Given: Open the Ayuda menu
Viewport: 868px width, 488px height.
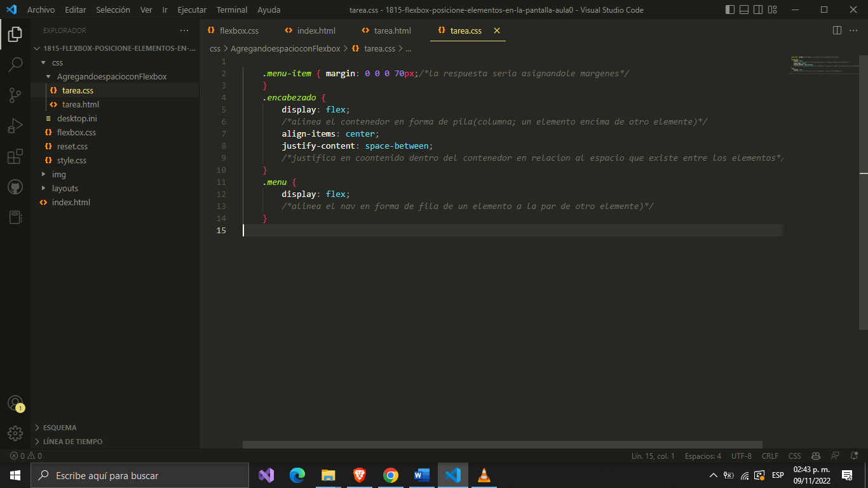Looking at the screenshot, I should (269, 10).
